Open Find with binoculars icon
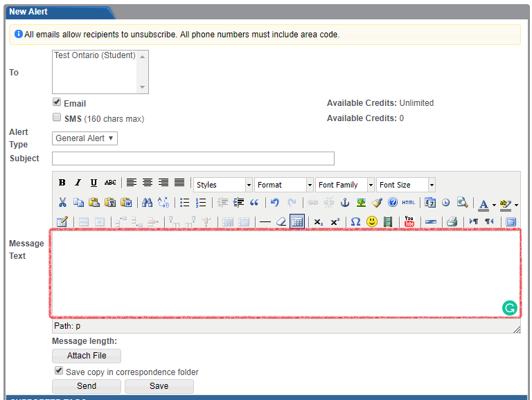 [147, 202]
